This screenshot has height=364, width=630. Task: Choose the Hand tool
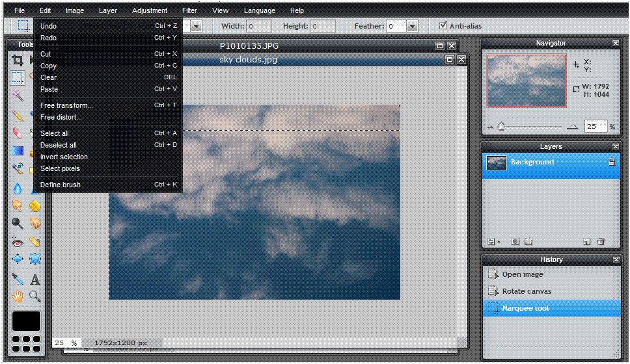tap(18, 297)
